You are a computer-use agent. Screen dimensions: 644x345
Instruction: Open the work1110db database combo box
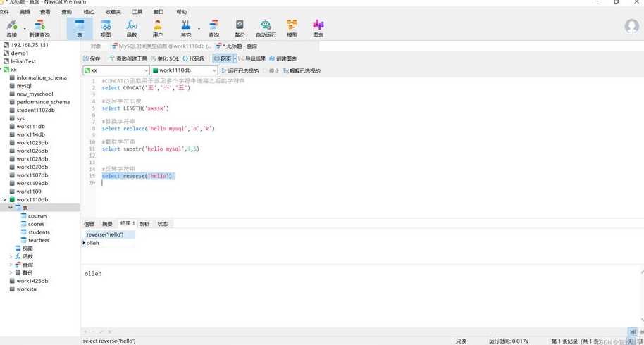185,70
